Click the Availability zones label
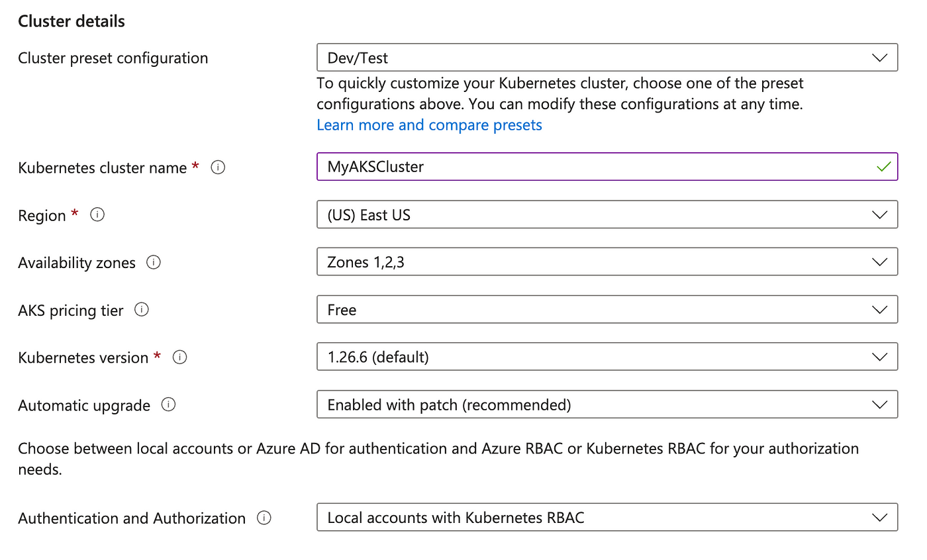Image resolution: width=927 pixels, height=560 pixels. [x=77, y=263]
